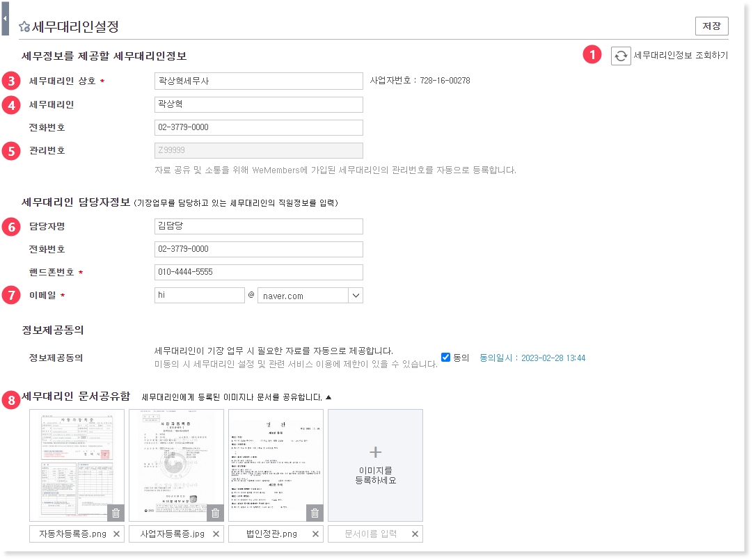Viewport: 753px width, 560px height.
Task: Click the 핸드폰번호 input field
Action: pyautogui.click(x=258, y=272)
